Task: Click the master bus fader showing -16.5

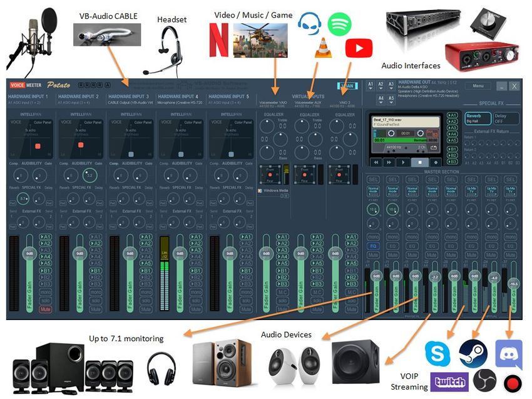Action: pos(514,284)
